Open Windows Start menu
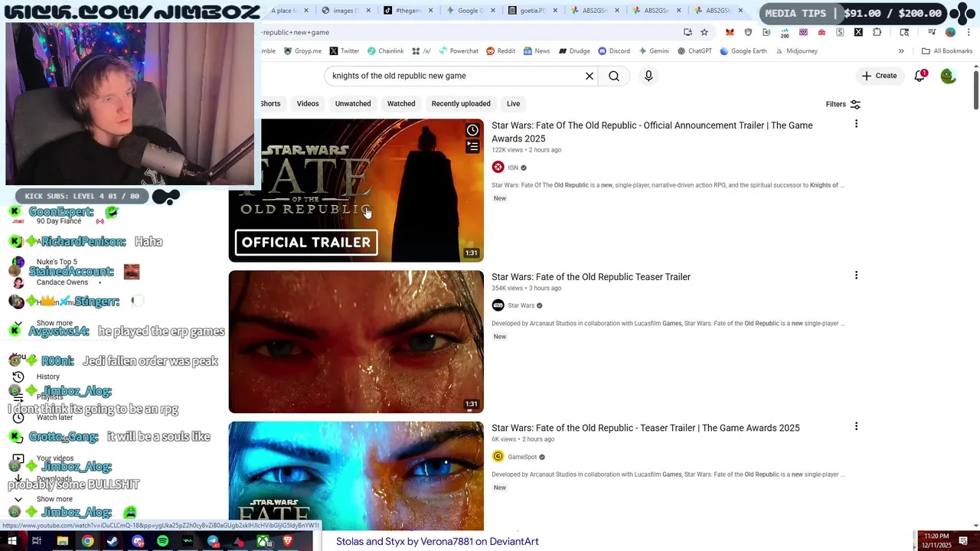980x551 pixels. tap(11, 541)
